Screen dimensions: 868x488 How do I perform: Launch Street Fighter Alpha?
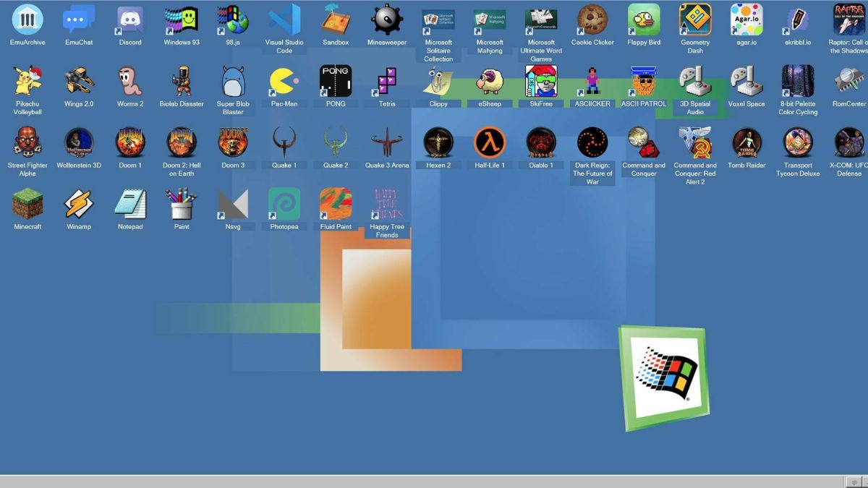click(27, 142)
